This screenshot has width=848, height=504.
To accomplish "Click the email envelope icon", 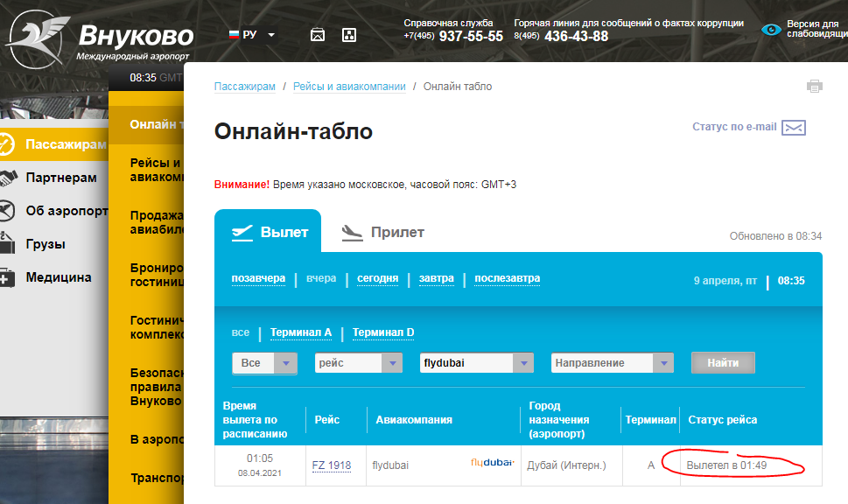I will [794, 128].
